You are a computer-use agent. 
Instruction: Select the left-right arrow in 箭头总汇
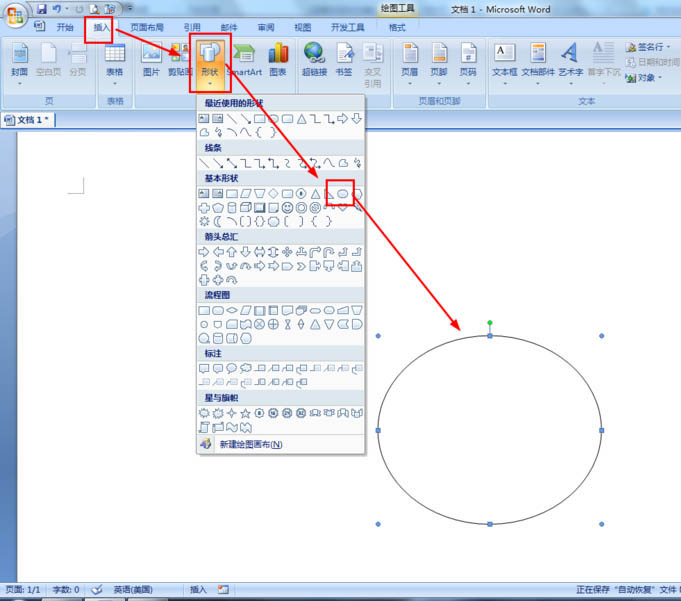pos(259,252)
